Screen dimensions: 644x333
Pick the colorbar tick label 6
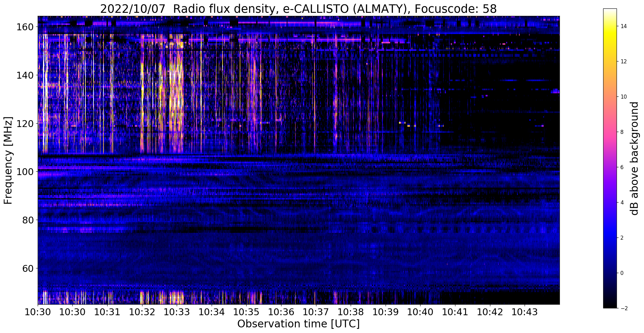point(622,167)
